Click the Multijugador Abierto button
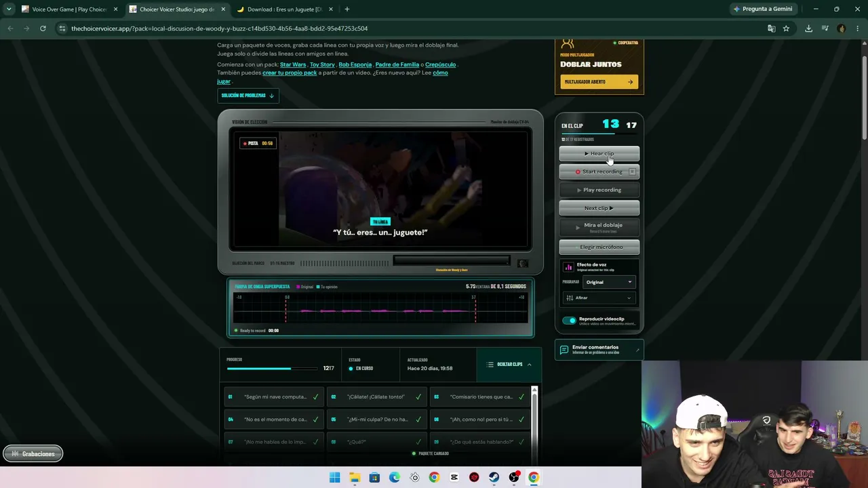The width and height of the screenshot is (868, 488). (599, 82)
